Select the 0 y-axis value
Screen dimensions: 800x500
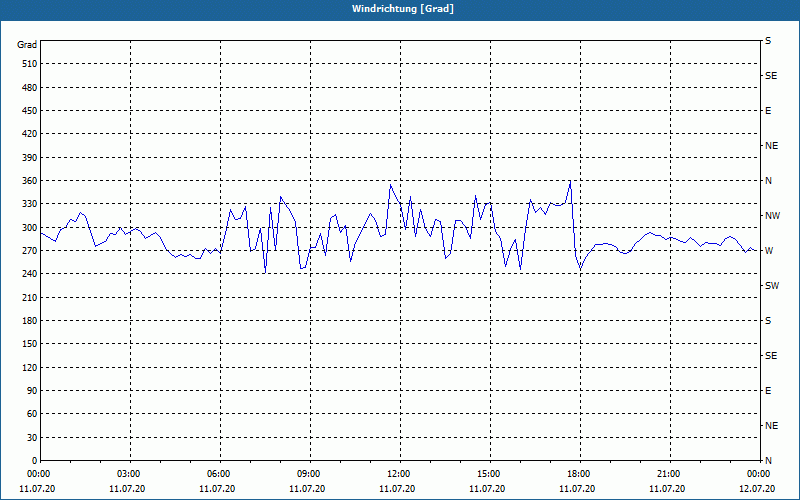click(34, 461)
